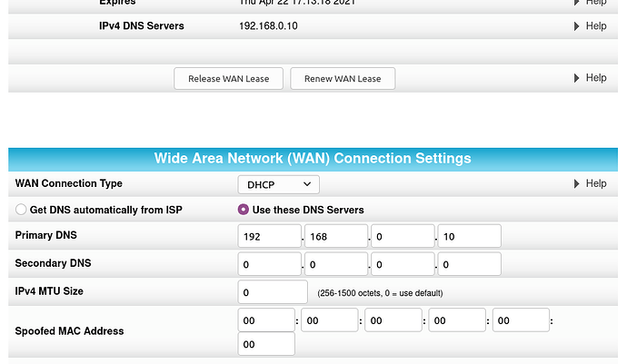Click fifth Spoofed MAC Address field
This screenshot has width=627, height=364.
(x=521, y=320)
